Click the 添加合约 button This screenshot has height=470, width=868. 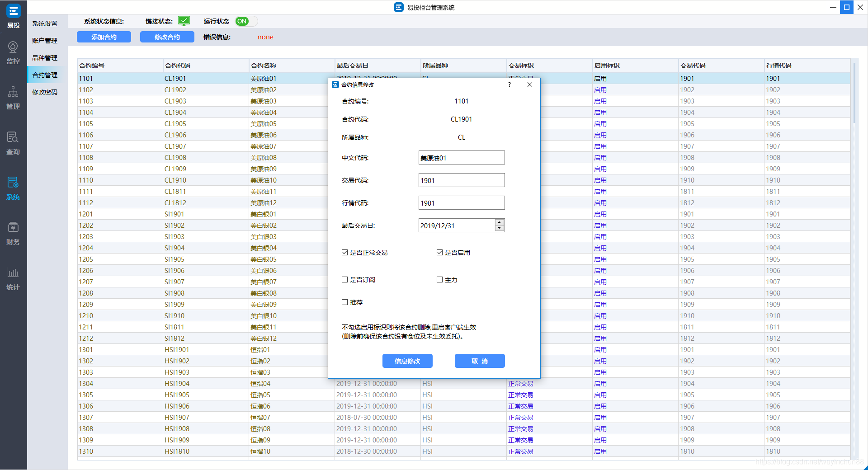point(104,37)
